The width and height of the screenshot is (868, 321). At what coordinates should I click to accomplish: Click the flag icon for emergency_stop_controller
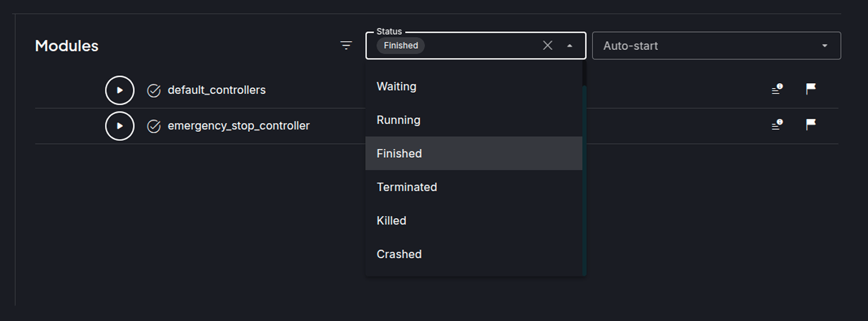tap(811, 125)
